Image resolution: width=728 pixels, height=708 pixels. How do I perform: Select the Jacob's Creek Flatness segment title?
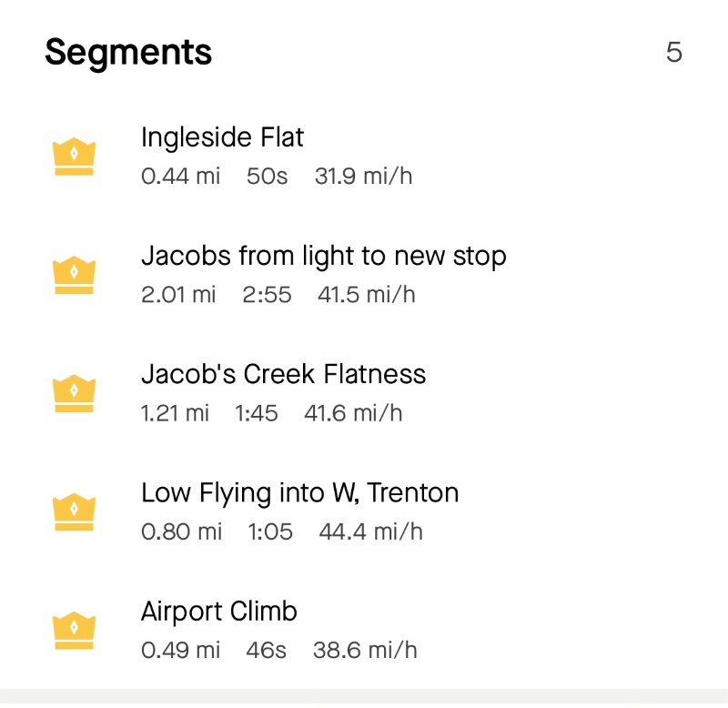283,374
